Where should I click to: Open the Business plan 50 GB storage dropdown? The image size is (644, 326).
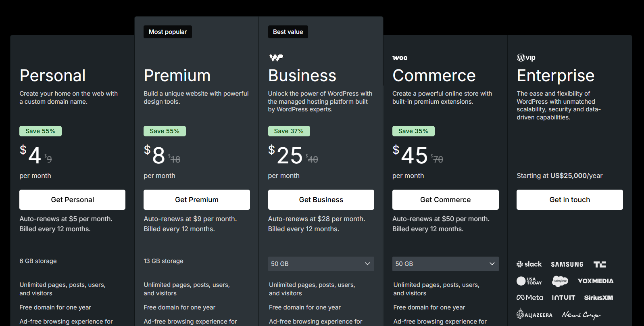point(321,264)
